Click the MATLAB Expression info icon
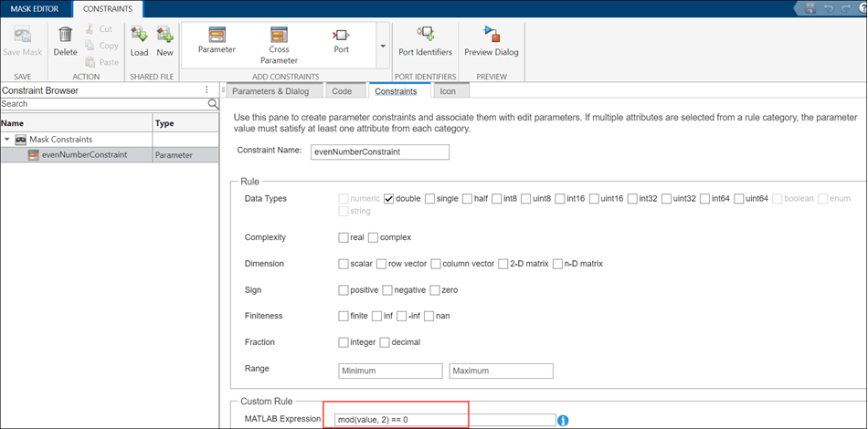The image size is (868, 429). (x=563, y=421)
